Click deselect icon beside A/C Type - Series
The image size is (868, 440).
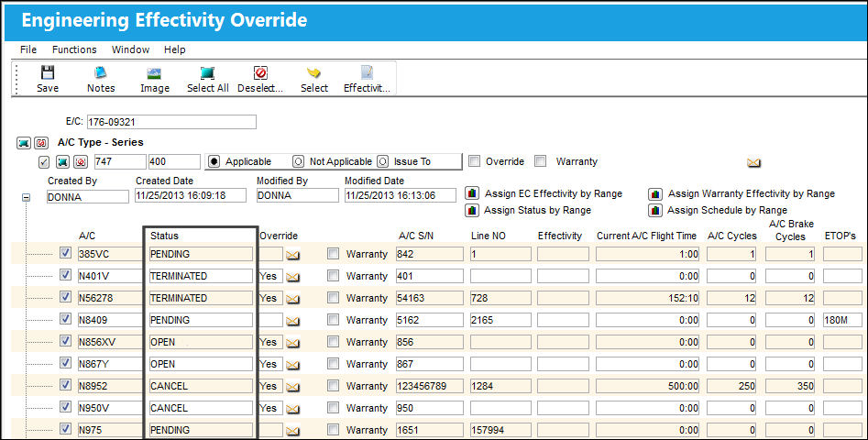point(41,143)
